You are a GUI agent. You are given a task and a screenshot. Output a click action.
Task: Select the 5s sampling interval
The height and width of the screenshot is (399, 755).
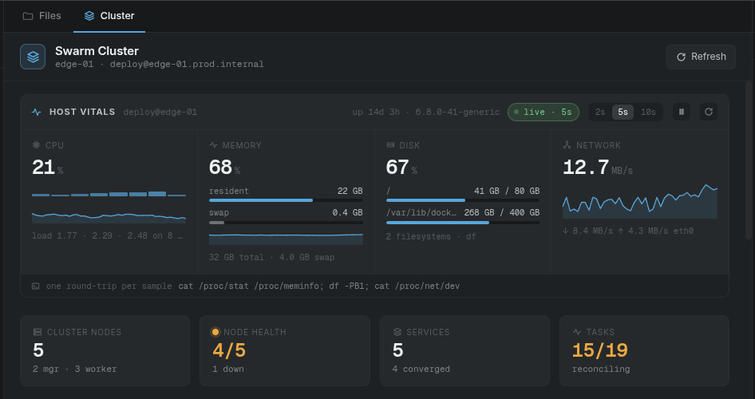(x=623, y=112)
